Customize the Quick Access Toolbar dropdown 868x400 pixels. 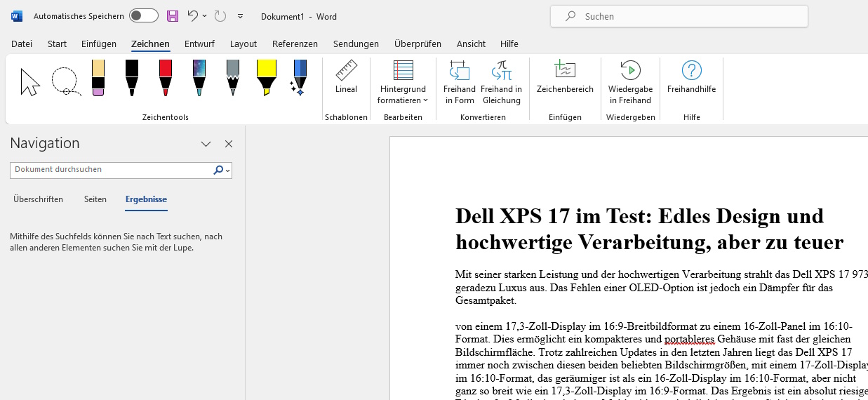241,15
